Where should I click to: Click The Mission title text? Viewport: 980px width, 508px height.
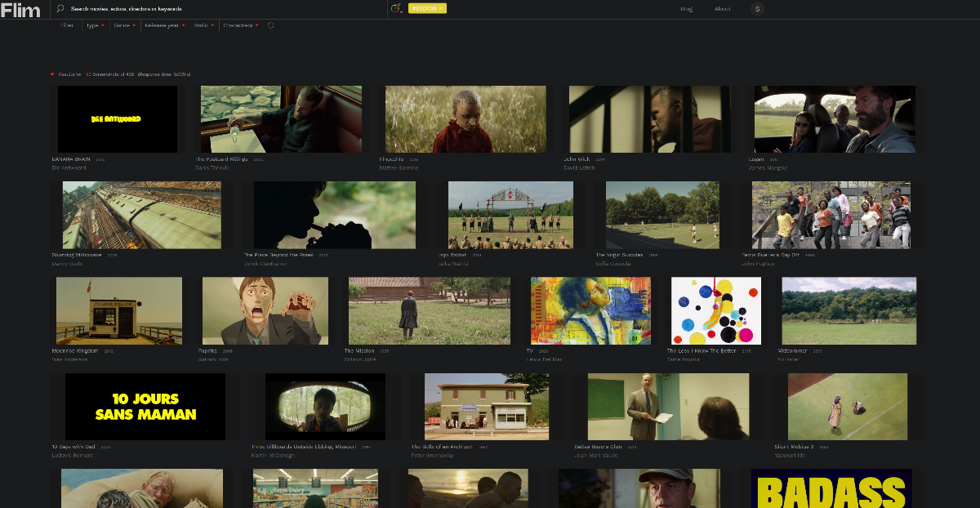(359, 350)
